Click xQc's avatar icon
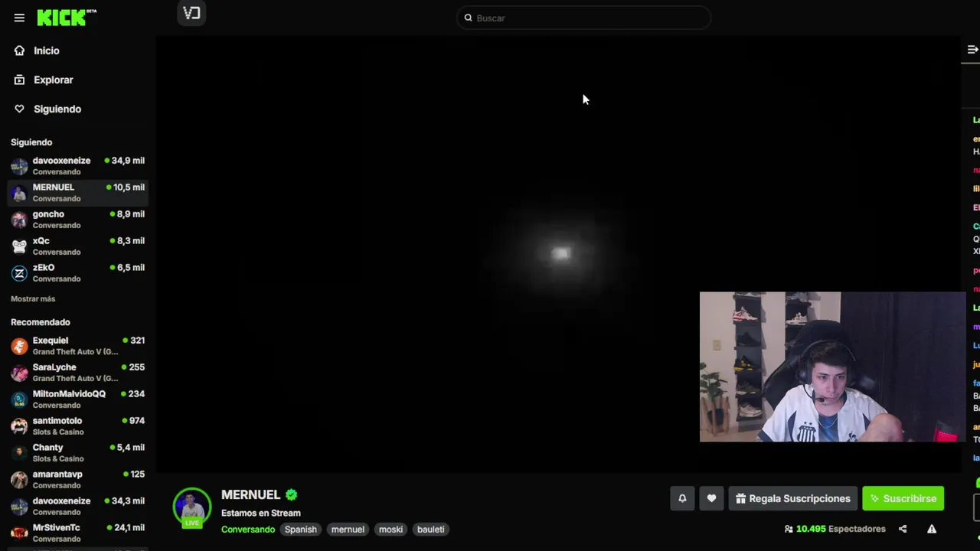This screenshot has width=980, height=551. coord(19,246)
